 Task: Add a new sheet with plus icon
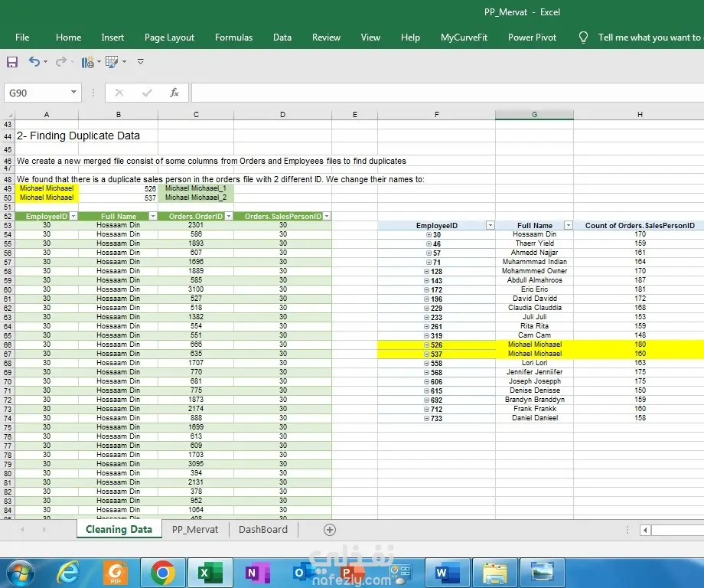pyautogui.click(x=330, y=530)
